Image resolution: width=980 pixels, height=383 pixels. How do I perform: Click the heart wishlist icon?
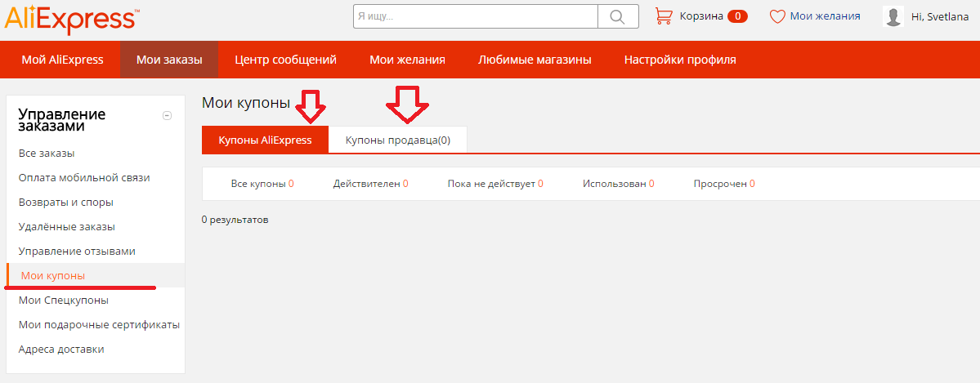pyautogui.click(x=776, y=17)
